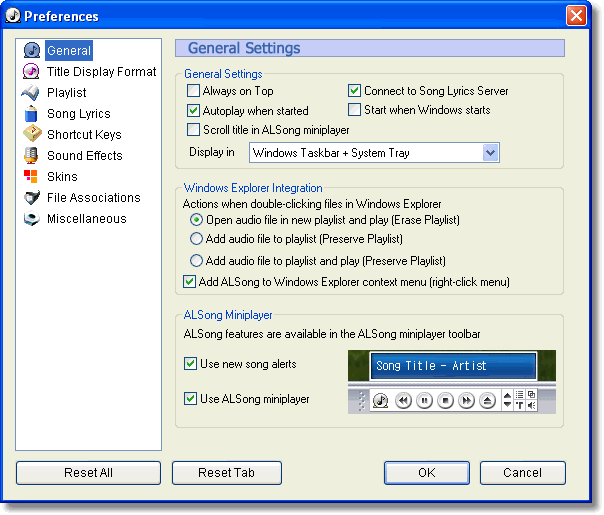Click the Title Display Format pink note icon
604x515 pixels.
[31, 72]
